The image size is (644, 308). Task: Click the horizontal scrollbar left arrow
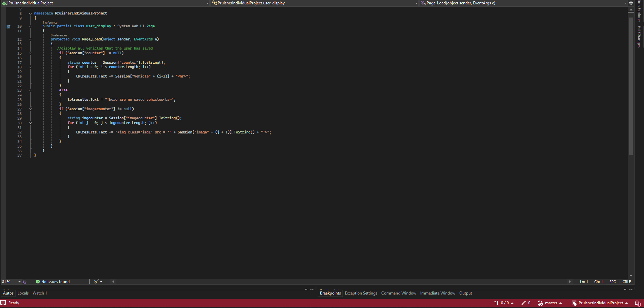point(113,282)
